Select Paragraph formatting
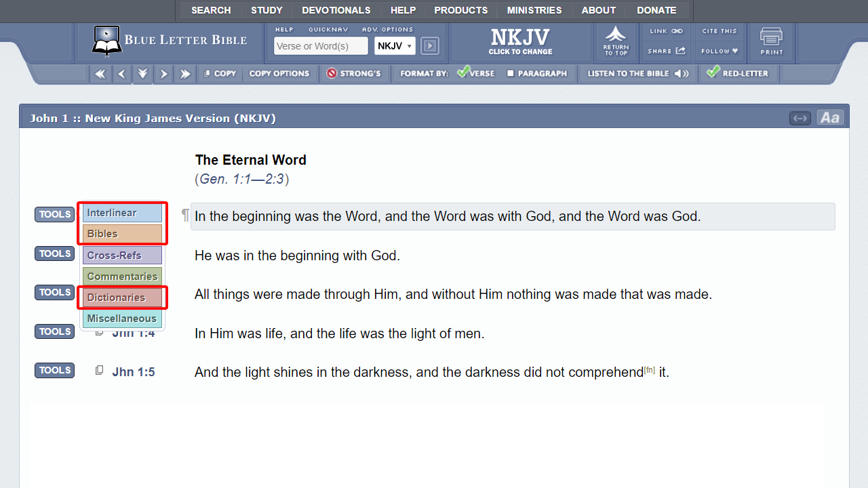Image resolution: width=868 pixels, height=488 pixels. point(537,74)
